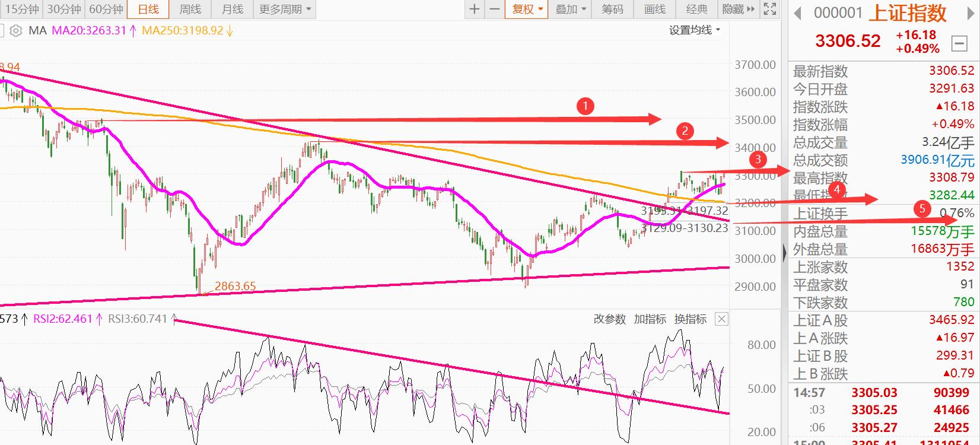Click 14:57 tick trade row
Screen dimensions: 980x445
pos(883,393)
